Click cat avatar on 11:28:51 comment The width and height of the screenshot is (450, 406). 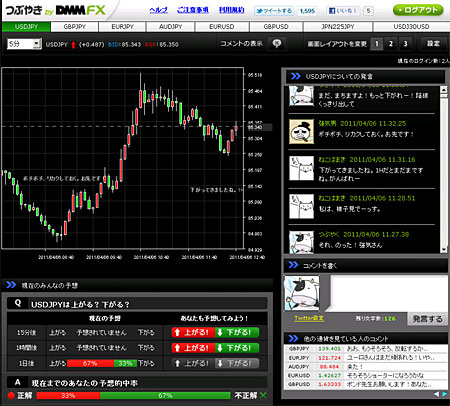point(301,207)
